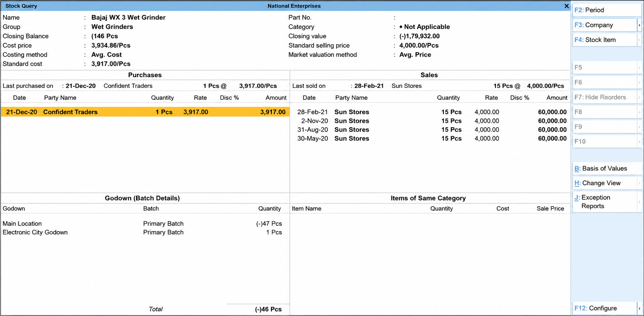Click the Part No. field label
644x316 pixels.
[300, 17]
